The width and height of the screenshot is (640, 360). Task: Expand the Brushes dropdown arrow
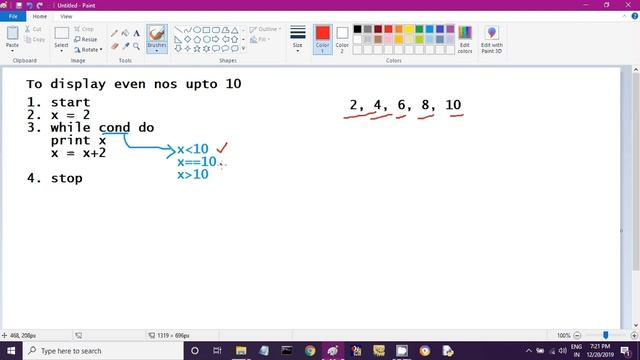click(157, 51)
